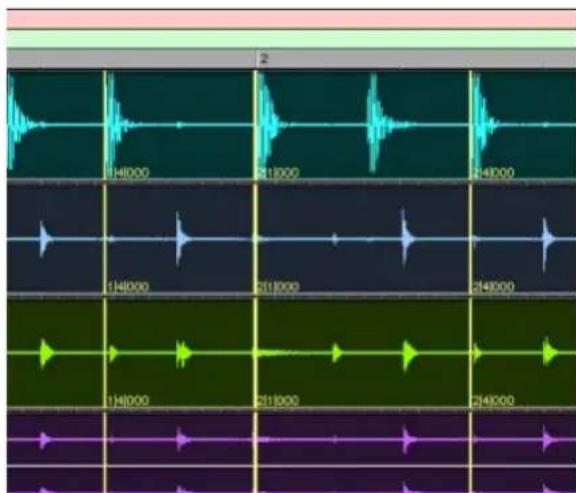Select the 2|1|000 label in the blue track
Image resolution: width=576 pixels, height=493 pixels.
pyautogui.click(x=278, y=287)
